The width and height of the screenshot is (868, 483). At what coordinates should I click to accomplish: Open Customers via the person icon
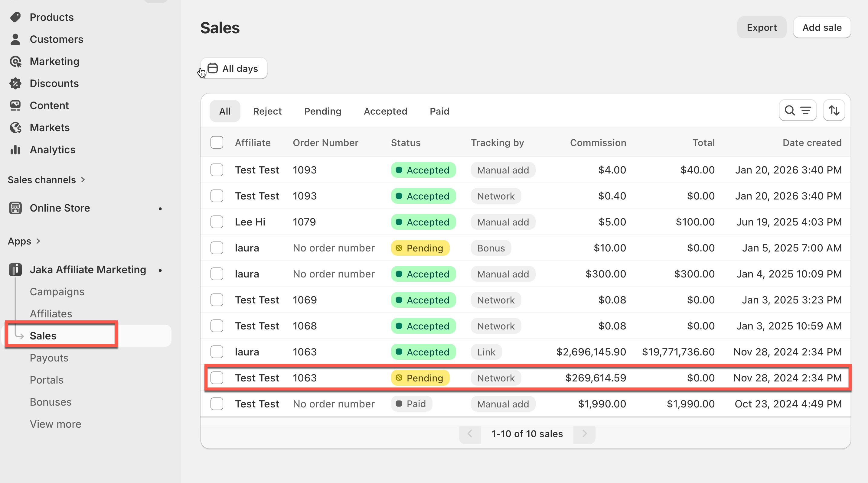[x=15, y=39]
